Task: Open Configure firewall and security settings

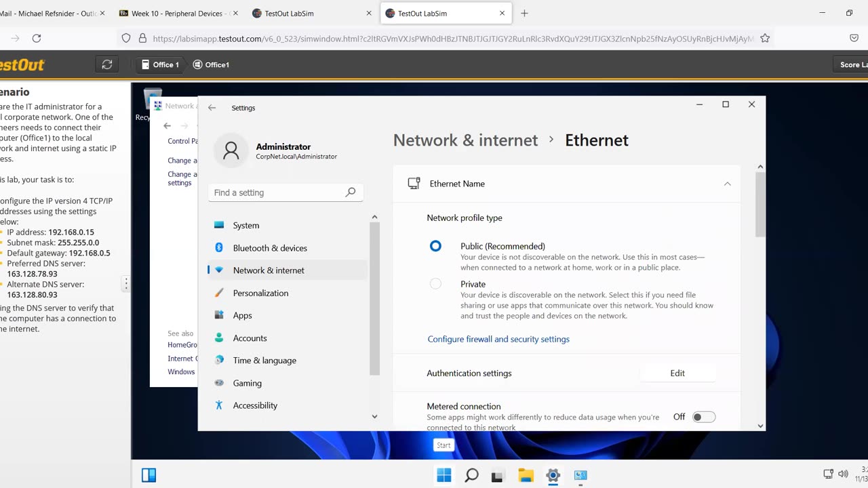Action: click(x=498, y=339)
